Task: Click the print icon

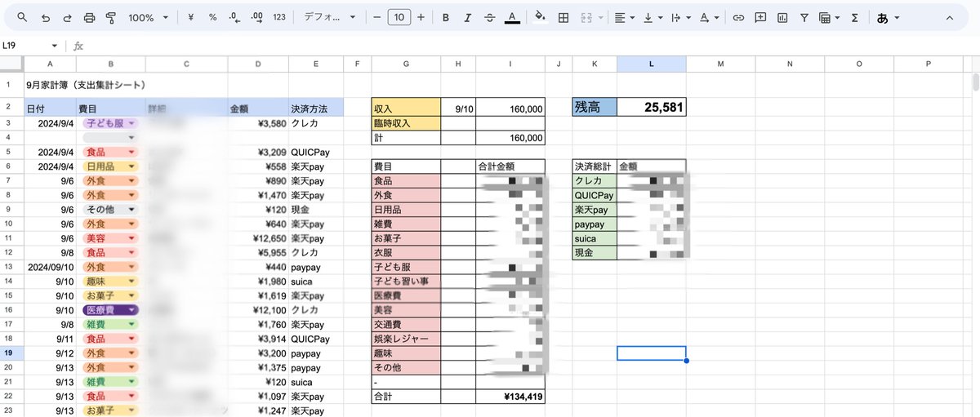Action: point(90,17)
